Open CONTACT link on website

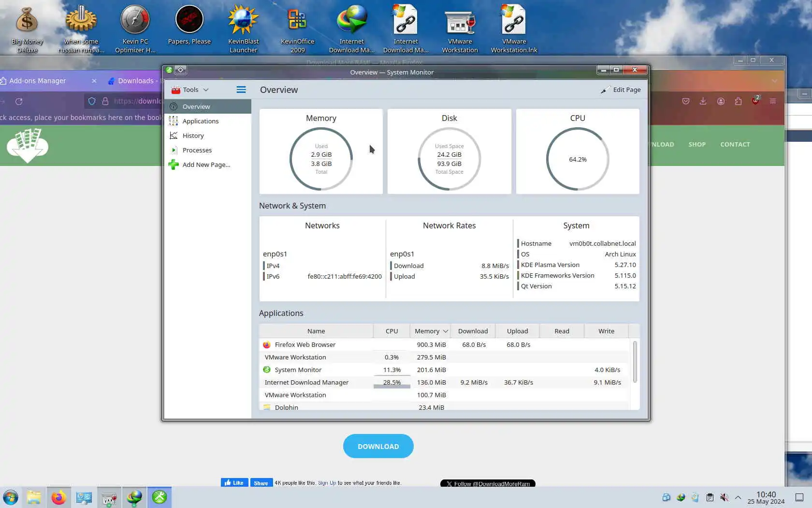tap(735, 144)
